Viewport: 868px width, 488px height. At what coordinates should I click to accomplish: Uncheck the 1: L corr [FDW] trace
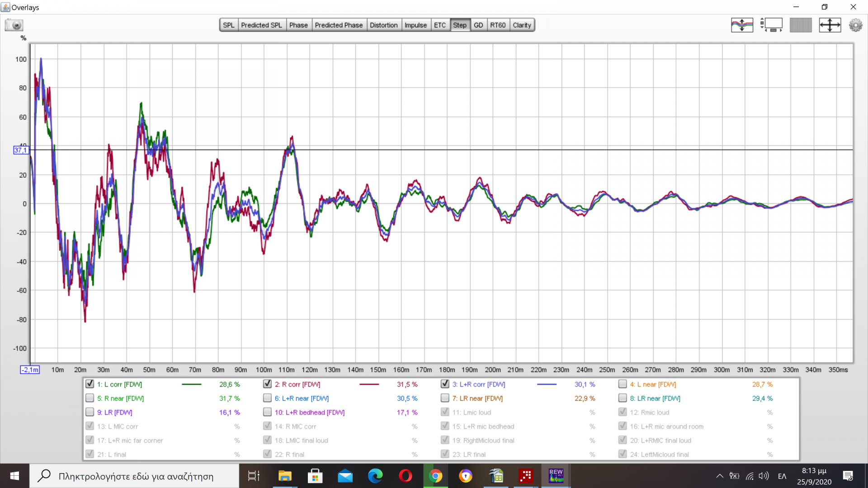(90, 384)
